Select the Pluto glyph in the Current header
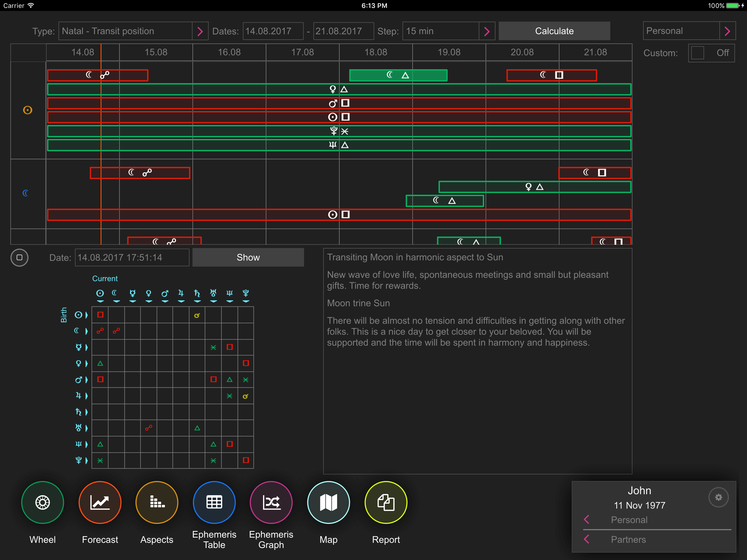This screenshot has height=560, width=747. pos(246,293)
